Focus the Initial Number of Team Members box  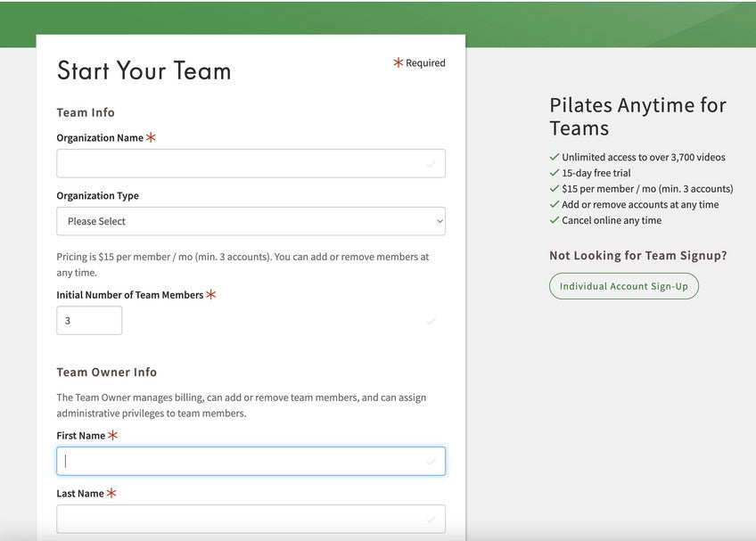coord(89,321)
